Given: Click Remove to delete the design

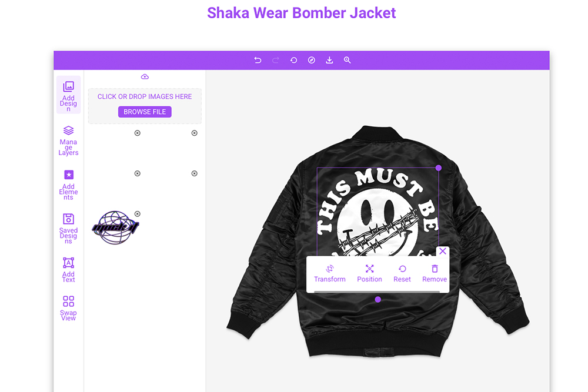Looking at the screenshot, I should (435, 273).
